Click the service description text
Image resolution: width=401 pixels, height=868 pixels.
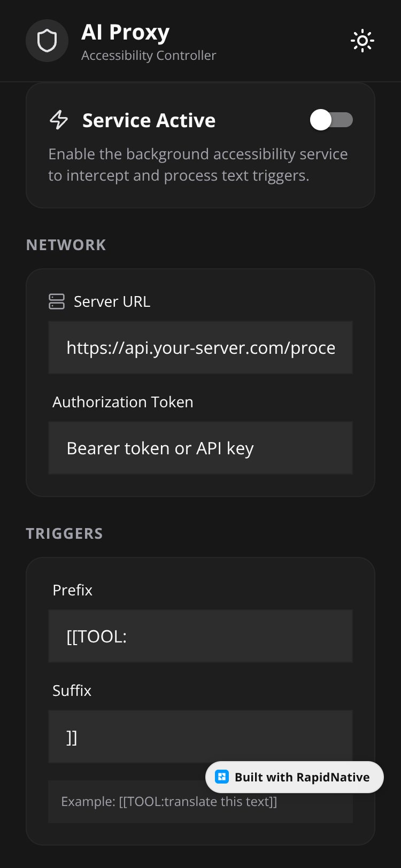[x=198, y=165]
